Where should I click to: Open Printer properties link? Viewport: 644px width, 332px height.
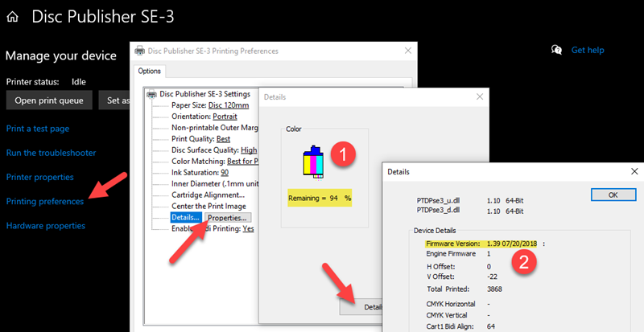coord(39,178)
